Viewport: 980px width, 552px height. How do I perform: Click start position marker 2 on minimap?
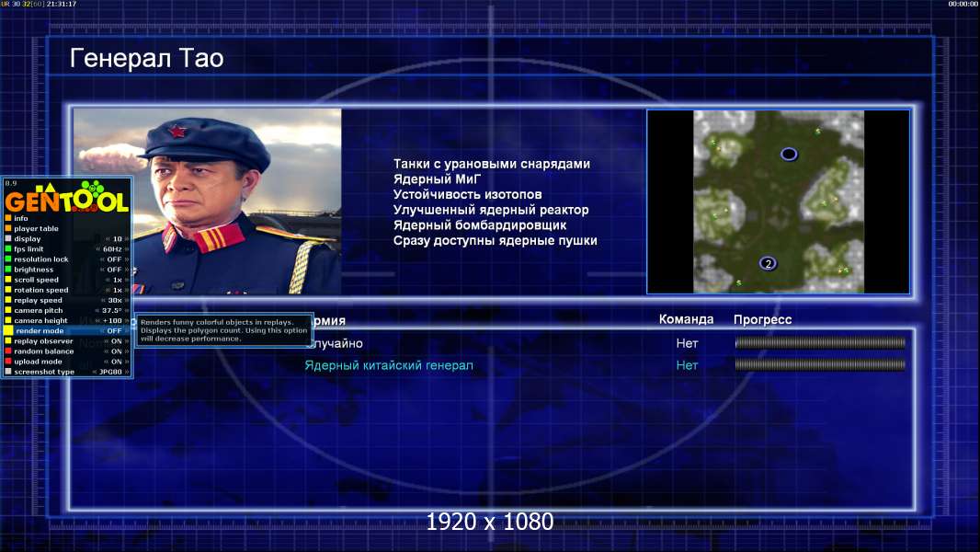[x=769, y=264]
